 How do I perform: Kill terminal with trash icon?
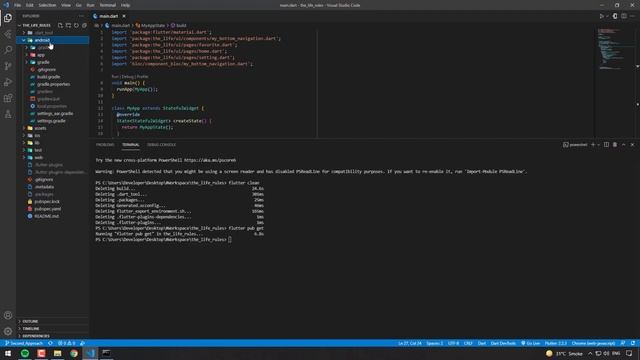[615, 144]
